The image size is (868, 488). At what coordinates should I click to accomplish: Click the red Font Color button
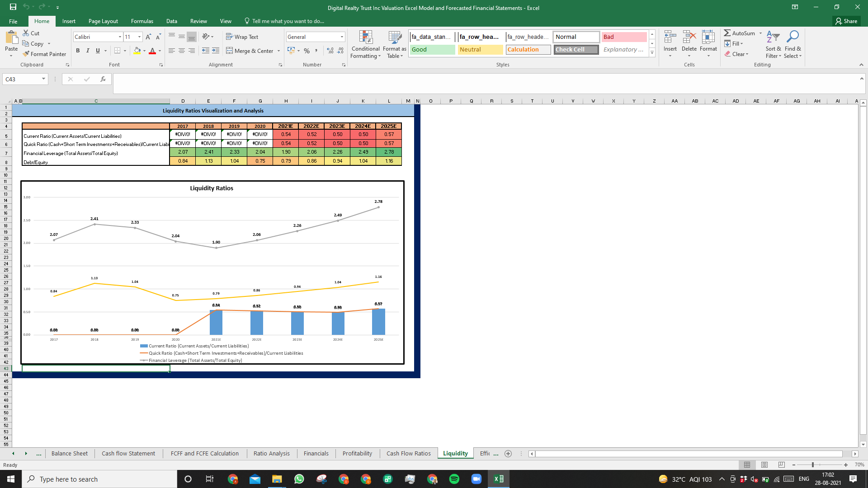pos(152,51)
